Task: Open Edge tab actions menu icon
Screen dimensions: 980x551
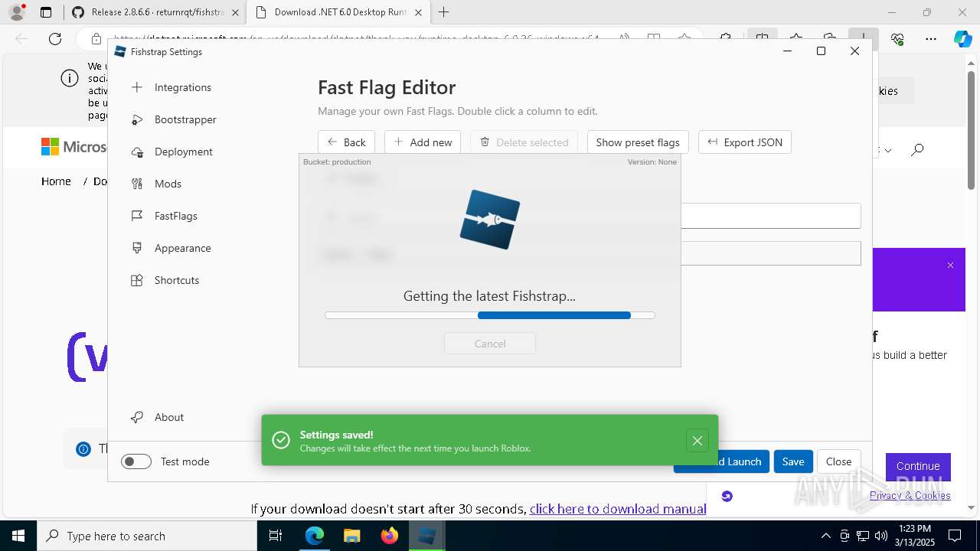Action: tap(46, 12)
